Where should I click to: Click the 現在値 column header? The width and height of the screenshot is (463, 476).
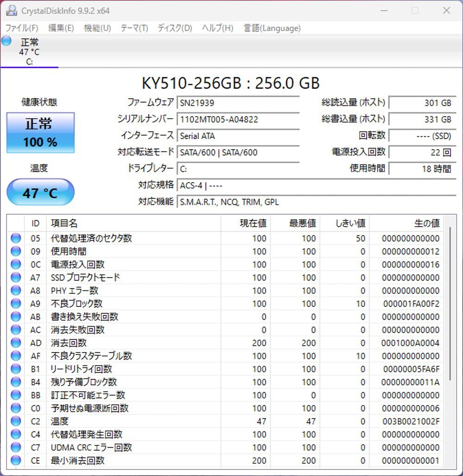(x=245, y=223)
